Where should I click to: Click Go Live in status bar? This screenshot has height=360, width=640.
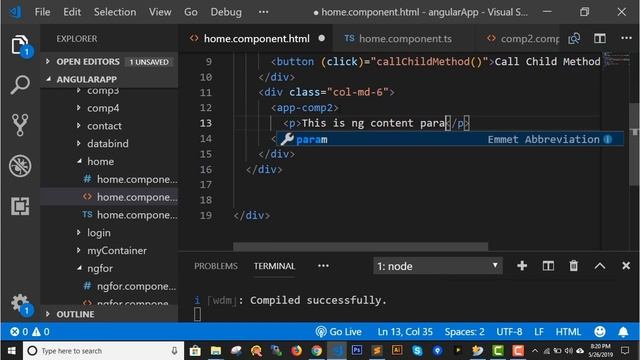(339, 331)
